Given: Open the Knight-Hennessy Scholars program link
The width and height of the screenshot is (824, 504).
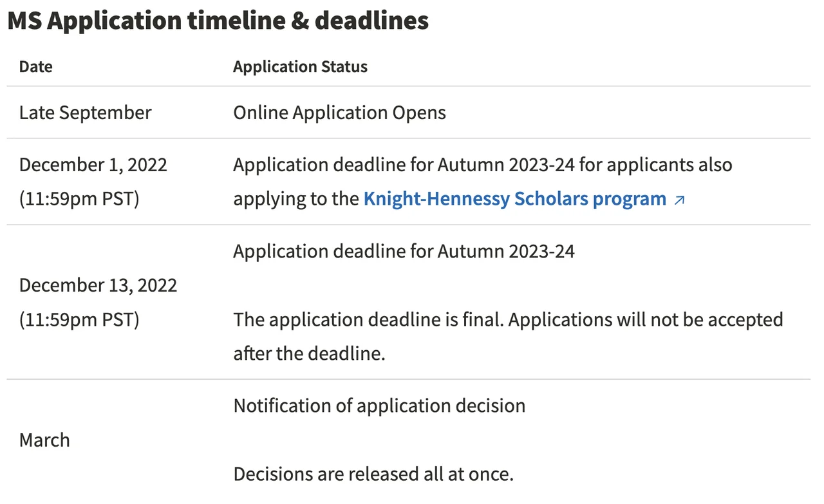Looking at the screenshot, I should tap(514, 199).
